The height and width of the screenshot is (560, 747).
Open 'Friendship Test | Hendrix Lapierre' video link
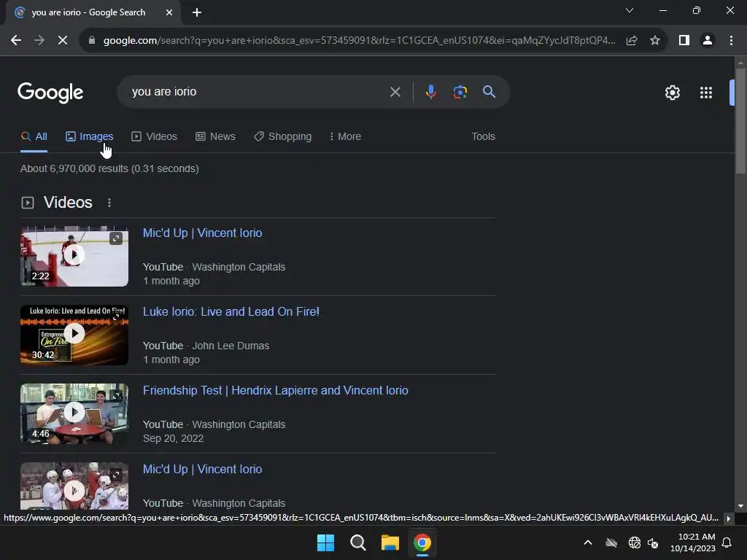coord(275,391)
